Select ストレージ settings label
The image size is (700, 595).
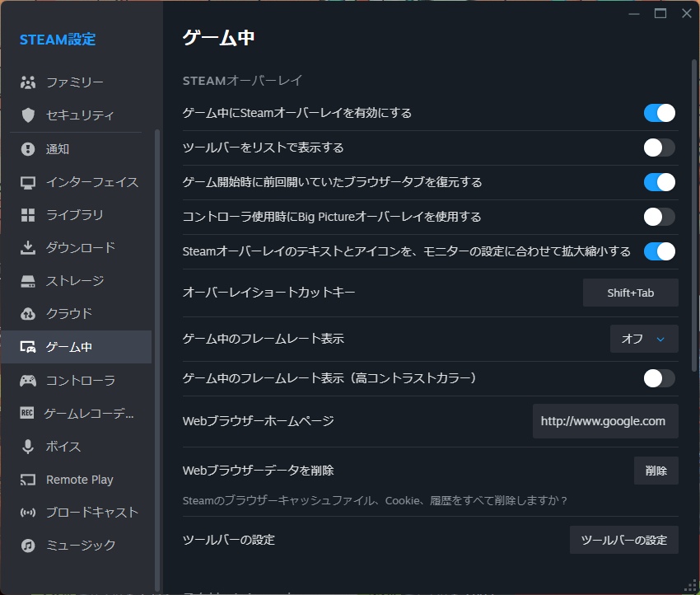(75, 281)
